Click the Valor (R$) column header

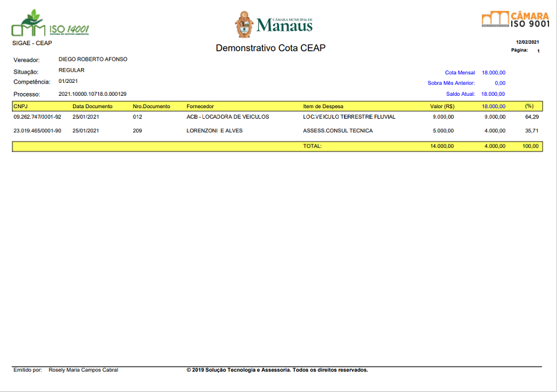(x=443, y=106)
